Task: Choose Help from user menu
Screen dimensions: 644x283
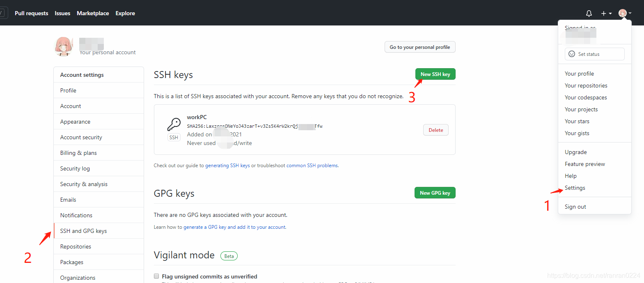Action: coord(594,176)
